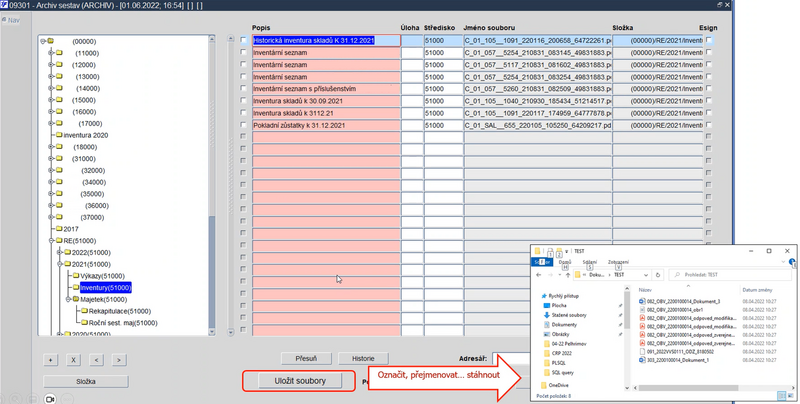
Task: Collapse the RE(51000) tree node
Action: pyautogui.click(x=51, y=240)
